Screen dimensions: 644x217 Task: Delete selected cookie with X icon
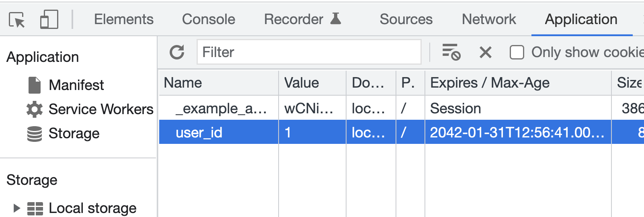(485, 52)
